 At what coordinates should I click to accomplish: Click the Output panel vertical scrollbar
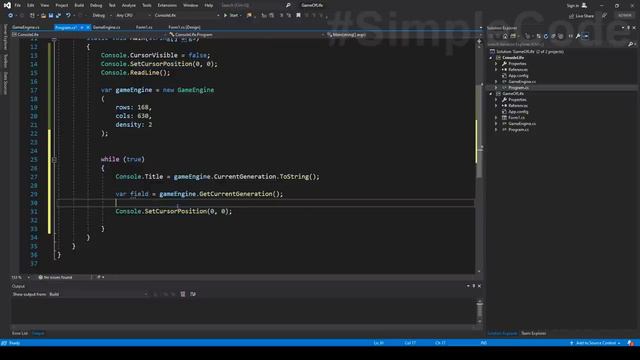pyautogui.click(x=480, y=310)
